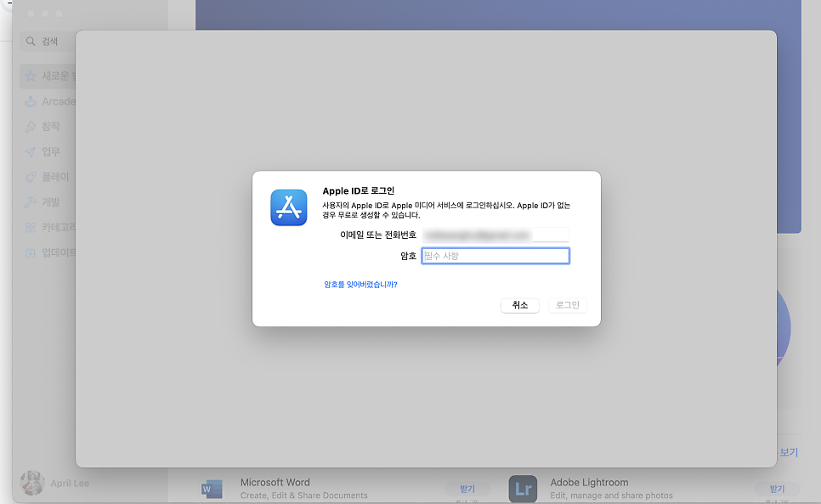Open the forgot password link

point(360,284)
